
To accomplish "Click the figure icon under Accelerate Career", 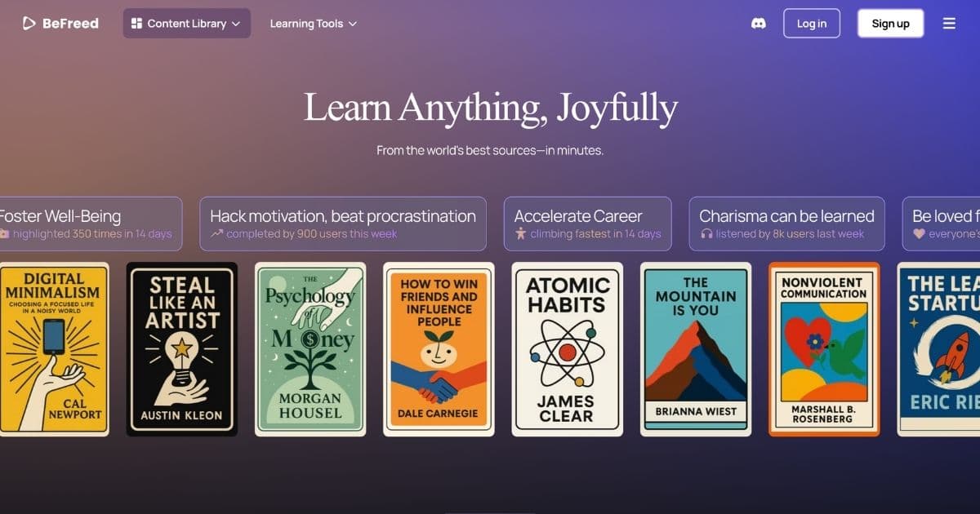I will (521, 234).
